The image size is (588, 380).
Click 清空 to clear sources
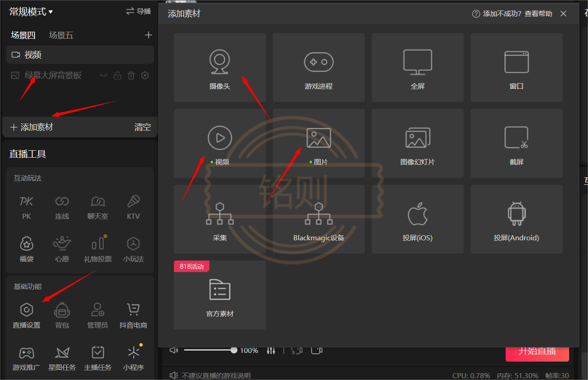point(143,127)
